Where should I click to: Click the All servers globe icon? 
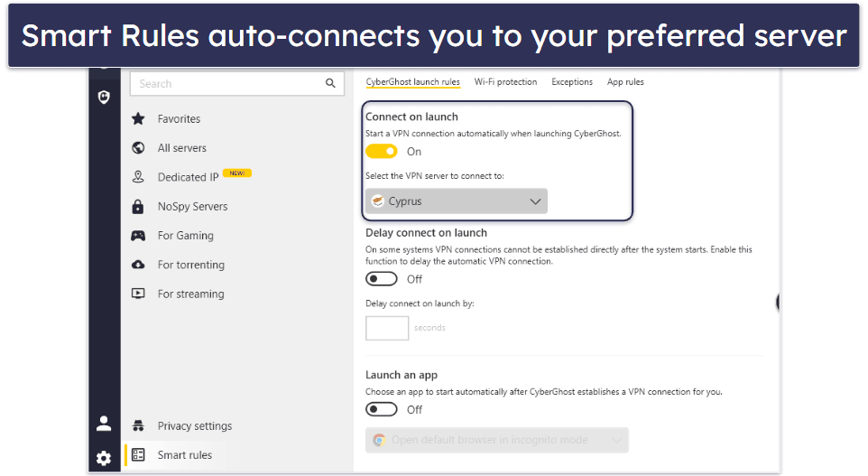138,148
